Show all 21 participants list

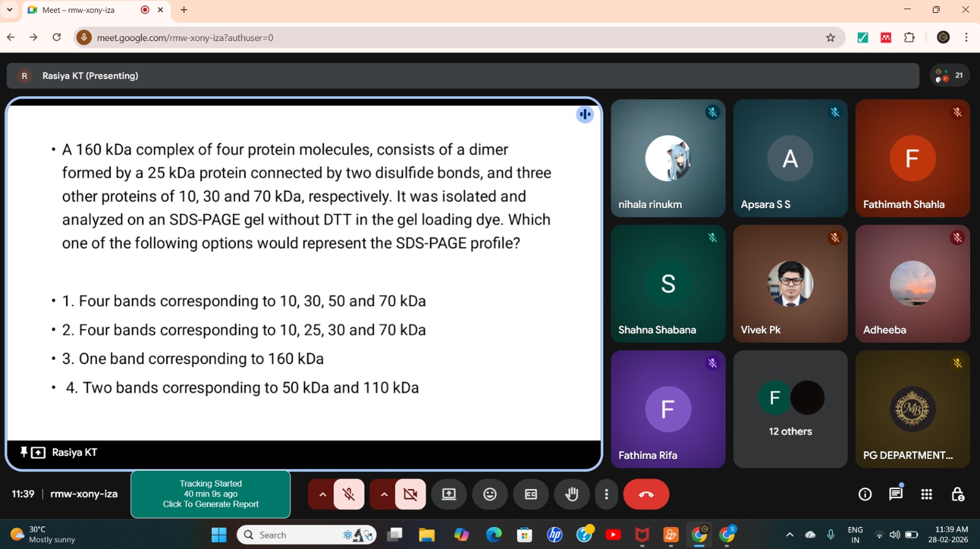pyautogui.click(x=949, y=75)
